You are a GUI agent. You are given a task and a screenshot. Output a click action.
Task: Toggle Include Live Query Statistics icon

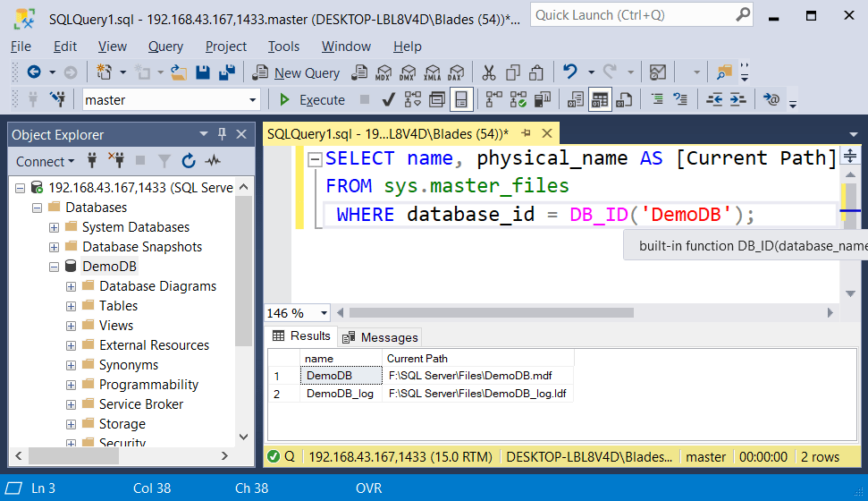518,100
